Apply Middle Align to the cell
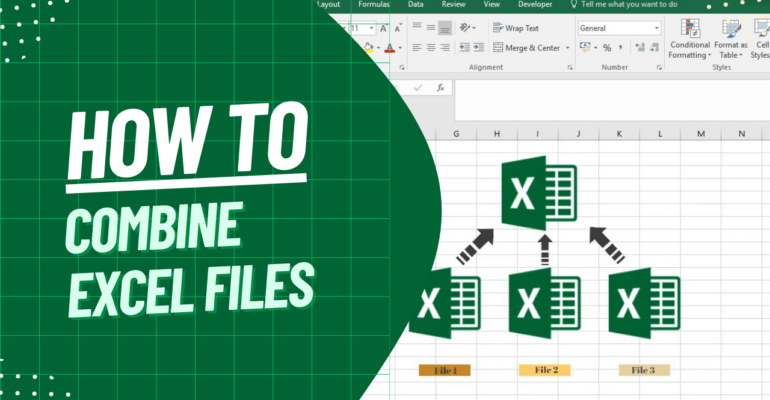Image resolution: width=770 pixels, height=400 pixels. click(431, 27)
